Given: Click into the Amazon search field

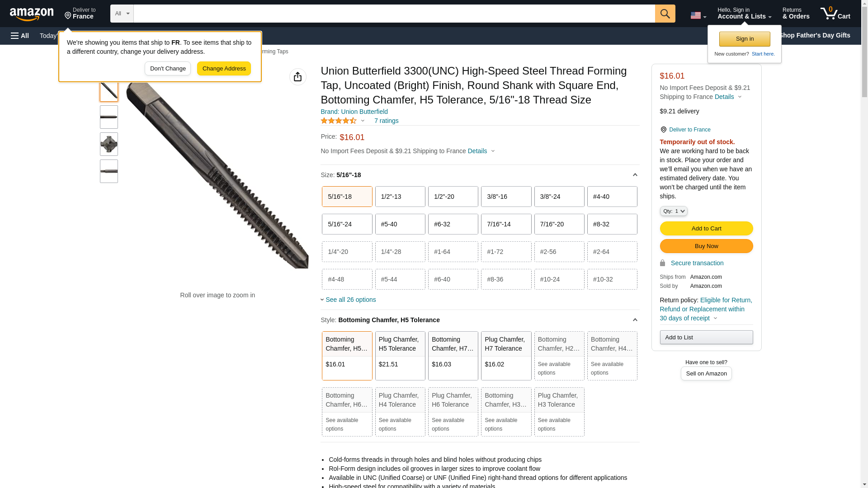Looking at the screenshot, I should tap(393, 14).
